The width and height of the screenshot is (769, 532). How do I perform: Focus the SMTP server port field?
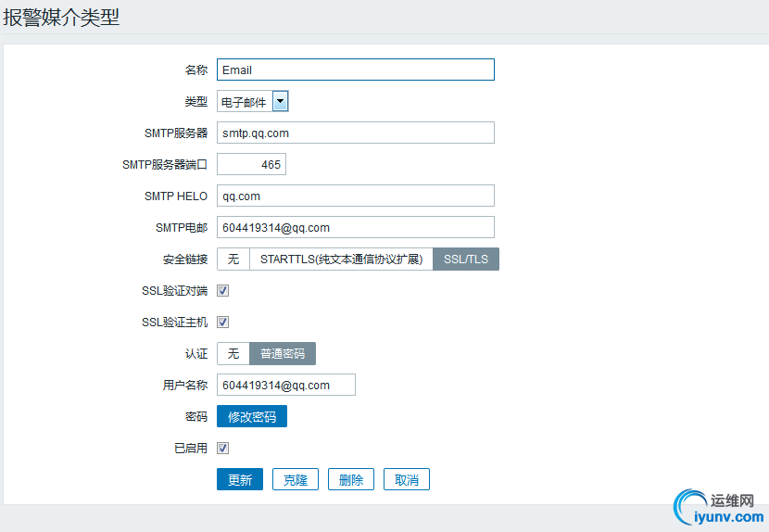pyautogui.click(x=251, y=164)
